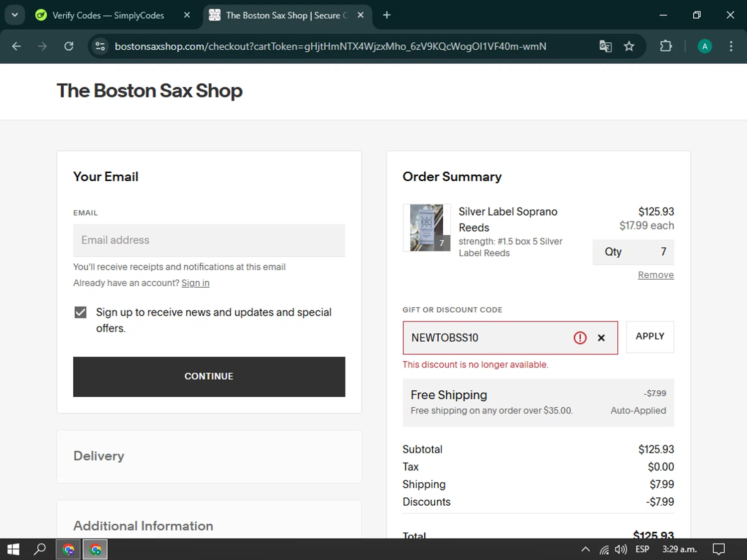Viewport: 747px width, 560px height.
Task: Click the Shipping amount $7.99
Action: tap(662, 484)
